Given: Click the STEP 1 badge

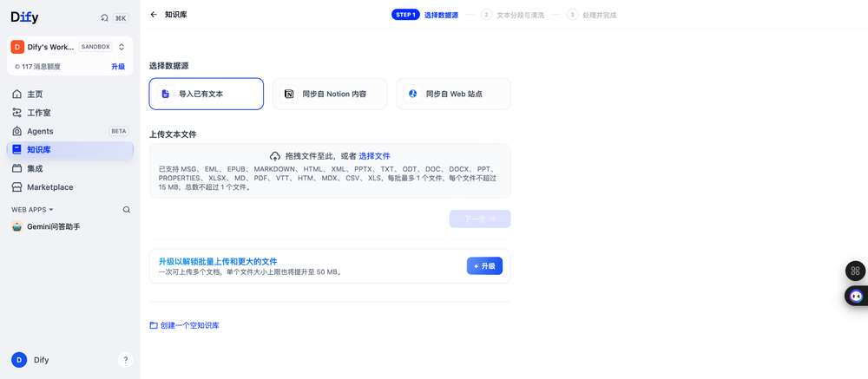Looking at the screenshot, I should click(x=405, y=15).
